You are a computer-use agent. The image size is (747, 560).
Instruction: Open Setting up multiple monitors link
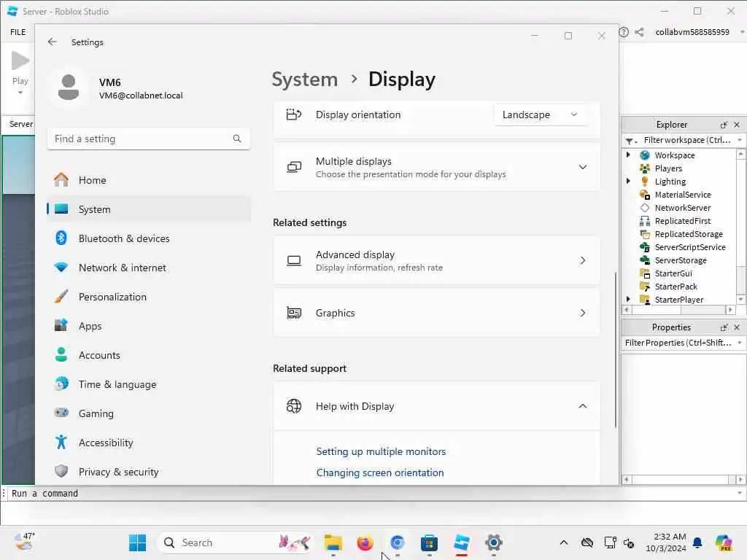(x=381, y=451)
